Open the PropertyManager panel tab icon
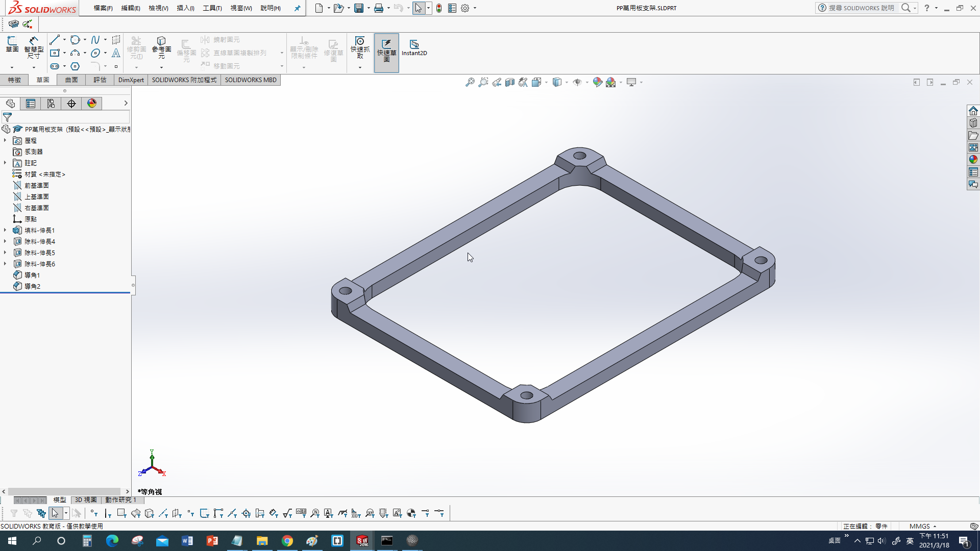This screenshot has width=980, height=551. [31, 104]
